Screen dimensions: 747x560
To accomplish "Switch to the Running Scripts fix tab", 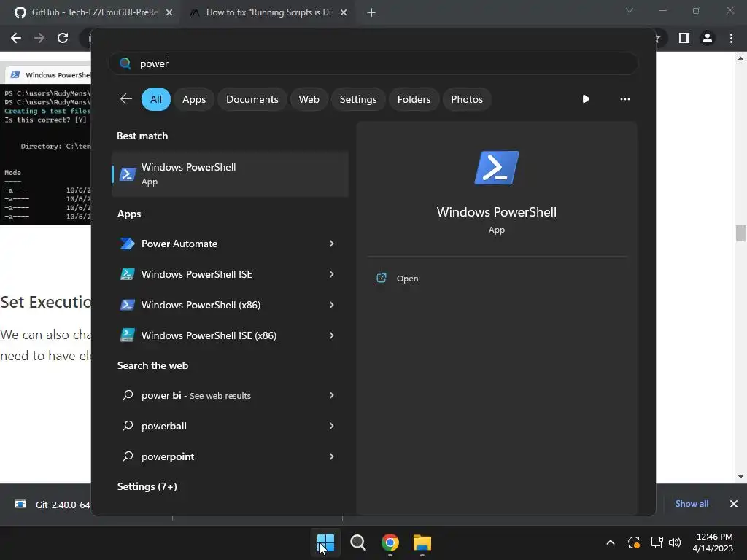I will tap(267, 12).
